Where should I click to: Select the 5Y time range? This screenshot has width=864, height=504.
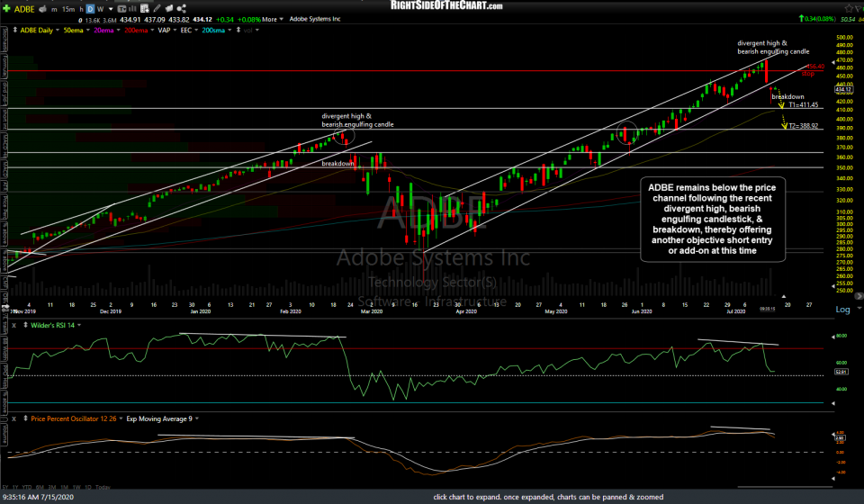pyautogui.click(x=5, y=488)
